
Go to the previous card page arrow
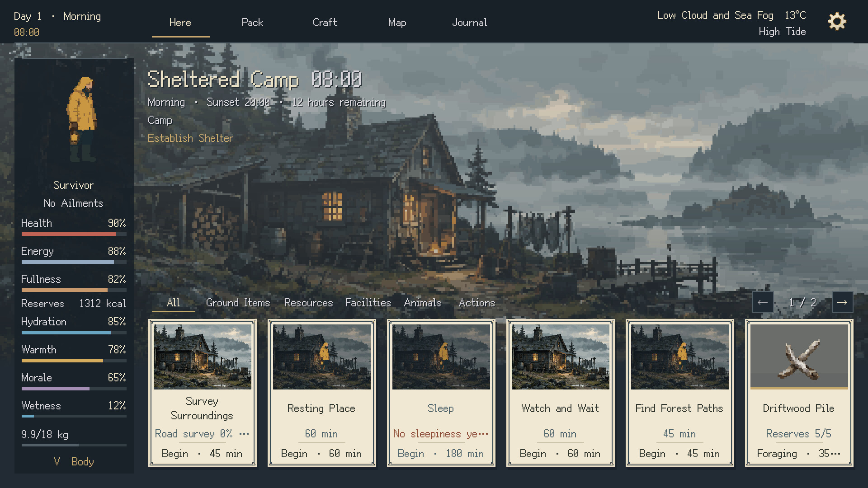point(763,302)
